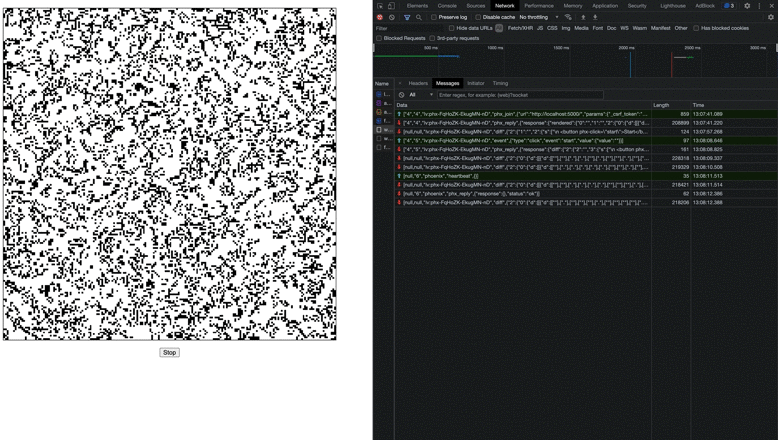Export HAR file with download arrow
Screen dimensions: 780x440
point(594,17)
